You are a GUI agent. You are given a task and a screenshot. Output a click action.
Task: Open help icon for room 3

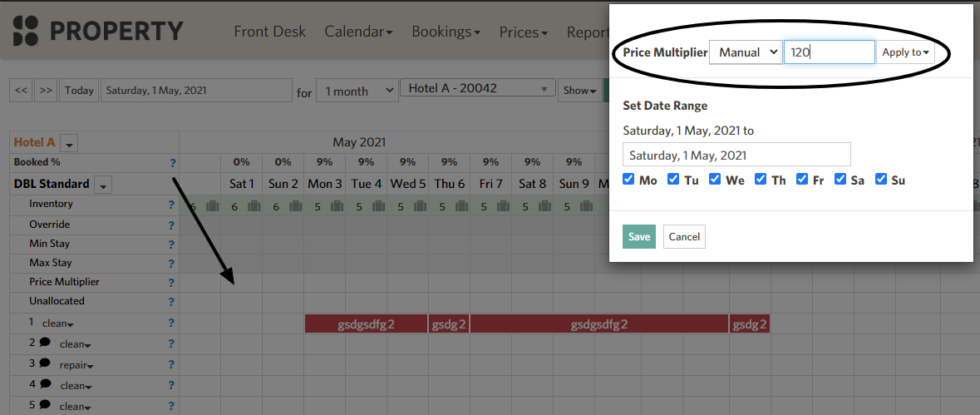(170, 365)
